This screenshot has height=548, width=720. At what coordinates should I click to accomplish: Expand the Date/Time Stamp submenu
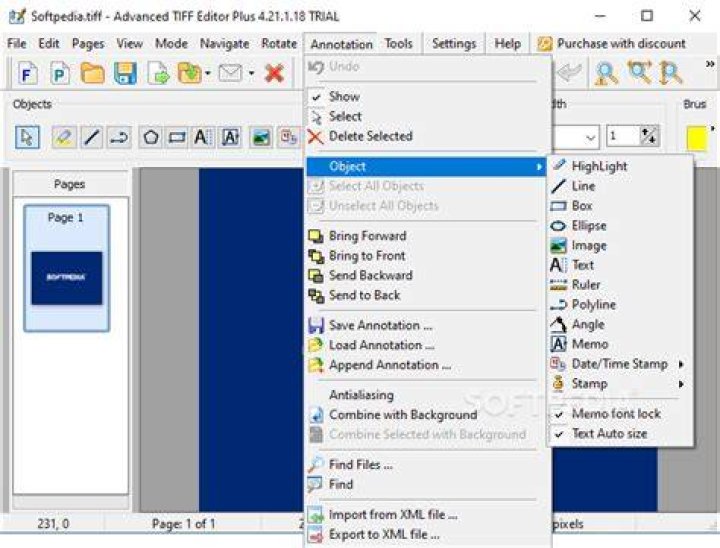[x=620, y=364]
